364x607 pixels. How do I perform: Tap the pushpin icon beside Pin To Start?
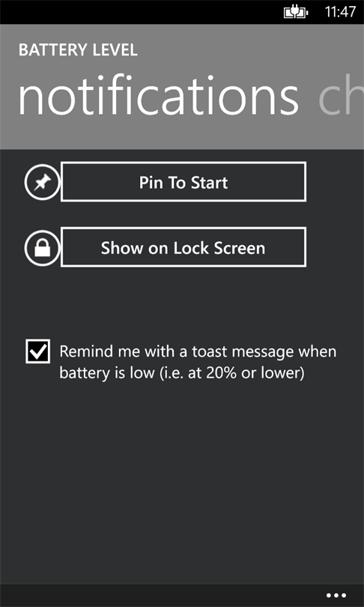point(42,182)
